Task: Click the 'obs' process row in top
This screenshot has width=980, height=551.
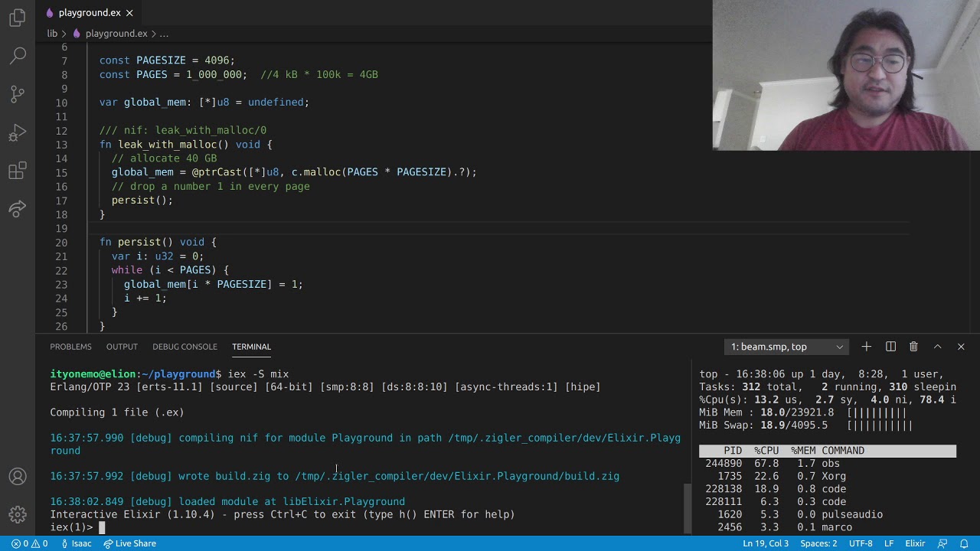Action: (x=827, y=464)
